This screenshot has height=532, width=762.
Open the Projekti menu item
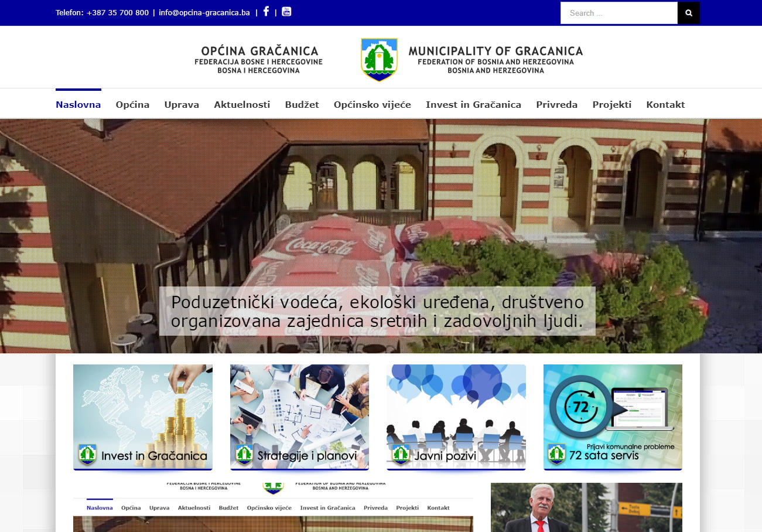coord(611,105)
